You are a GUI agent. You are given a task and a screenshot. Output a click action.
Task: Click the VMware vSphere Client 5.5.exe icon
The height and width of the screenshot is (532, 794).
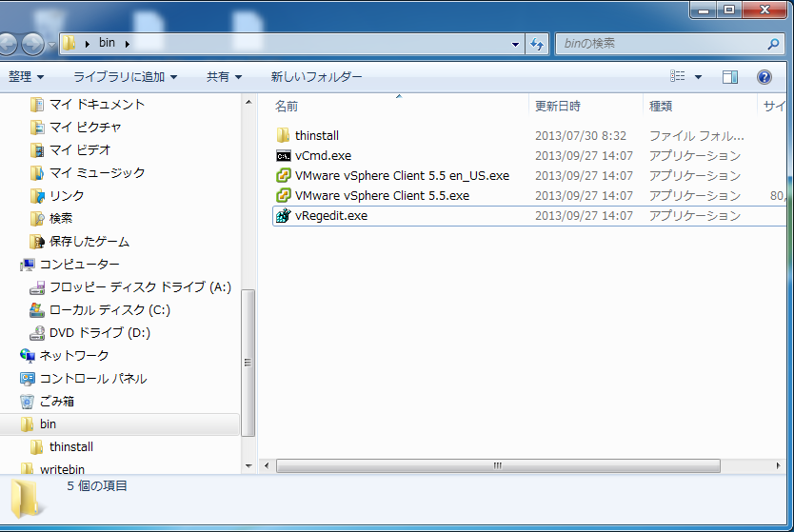coord(283,195)
